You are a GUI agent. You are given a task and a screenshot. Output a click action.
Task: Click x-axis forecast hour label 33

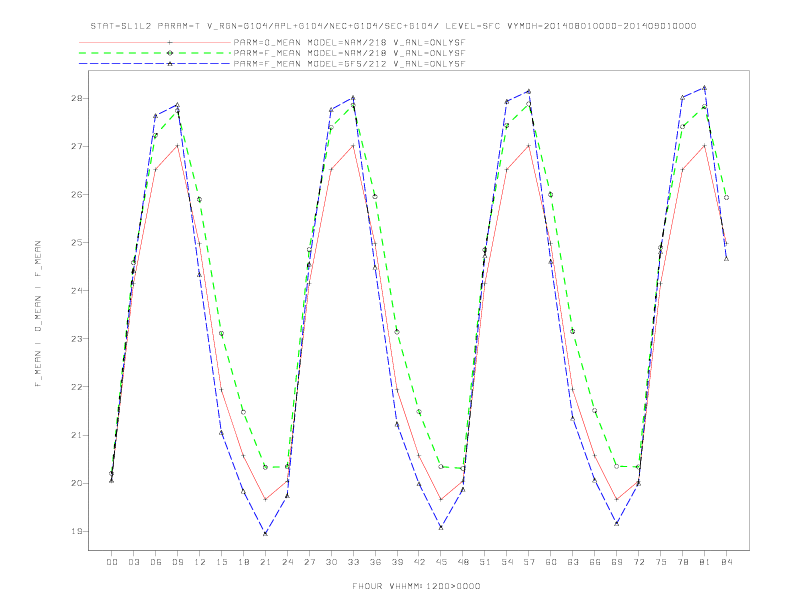pos(353,562)
